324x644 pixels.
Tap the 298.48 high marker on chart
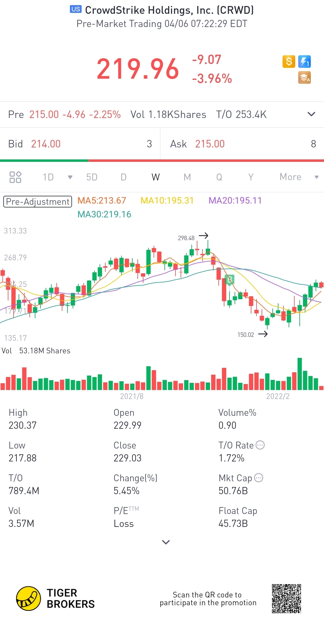coord(193,237)
